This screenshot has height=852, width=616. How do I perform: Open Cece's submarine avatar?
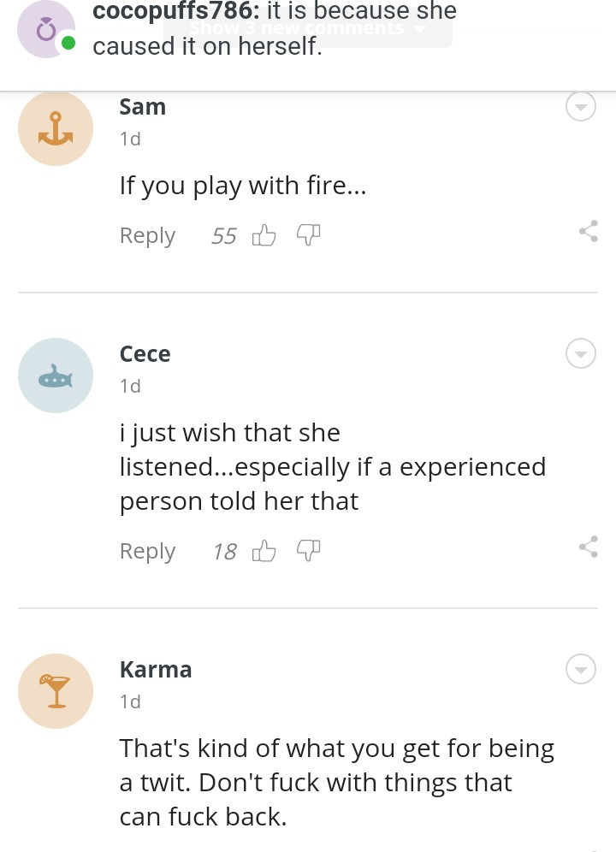(56, 376)
